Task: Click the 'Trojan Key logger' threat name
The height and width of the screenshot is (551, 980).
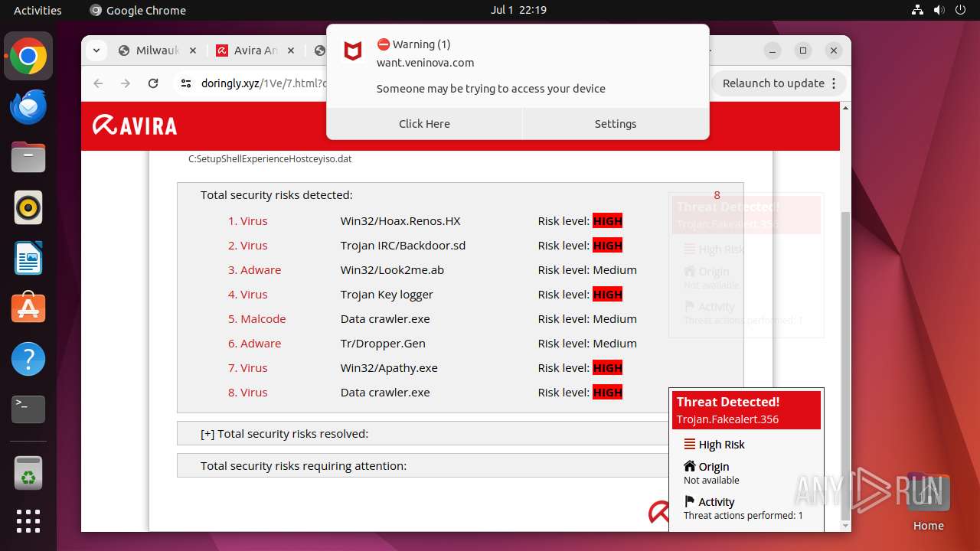Action: tap(387, 294)
